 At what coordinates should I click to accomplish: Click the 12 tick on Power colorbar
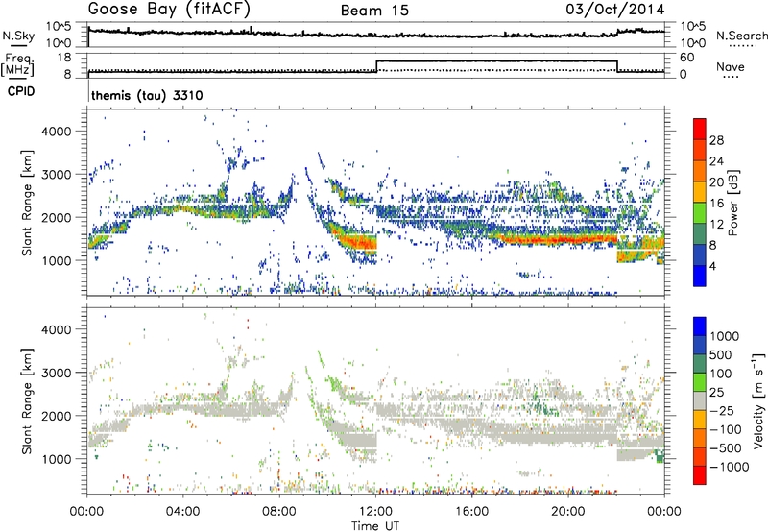(x=716, y=225)
